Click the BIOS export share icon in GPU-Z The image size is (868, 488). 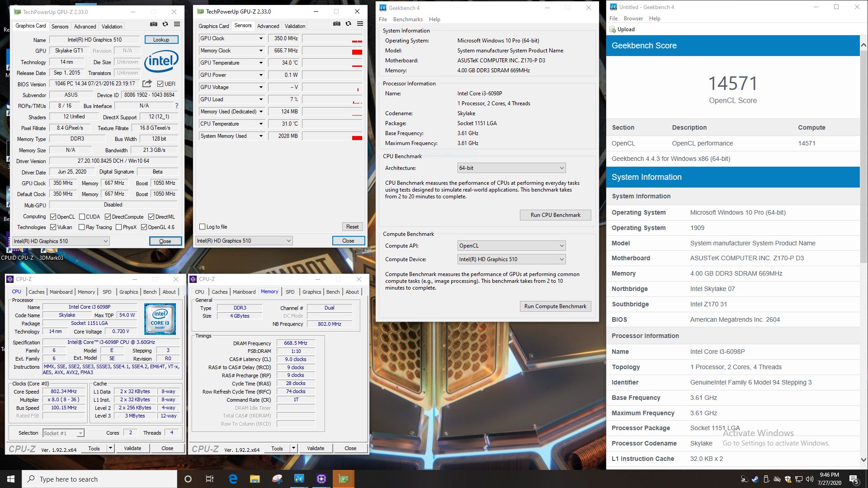(147, 84)
